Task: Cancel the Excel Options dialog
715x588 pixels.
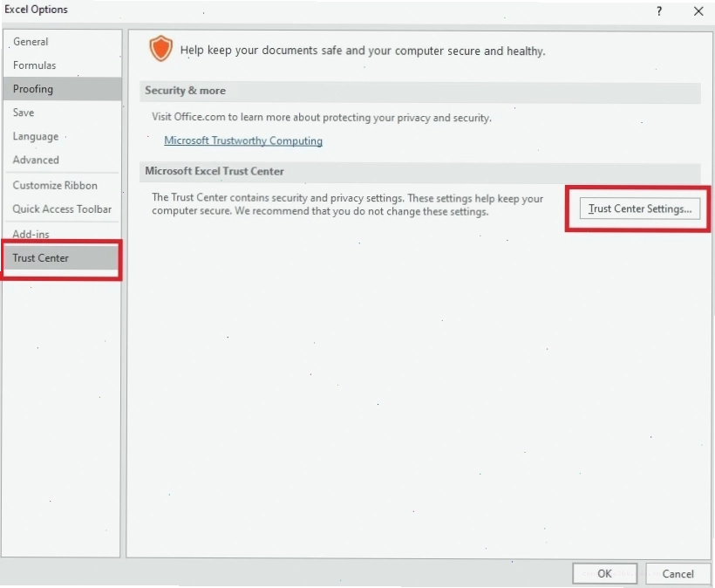Action: (678, 573)
